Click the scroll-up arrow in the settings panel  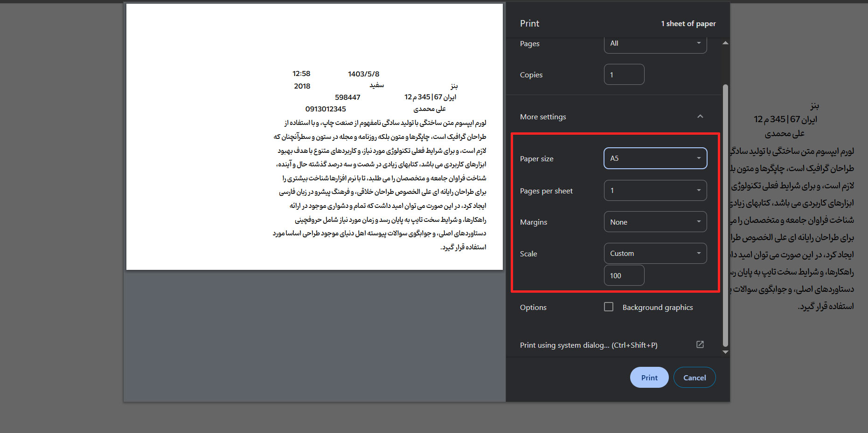[725, 42]
